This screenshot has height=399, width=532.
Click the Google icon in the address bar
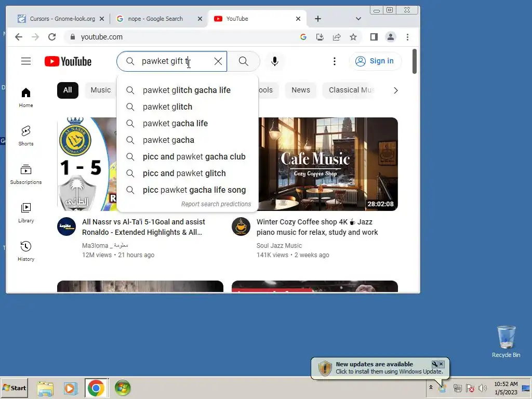[303, 37]
